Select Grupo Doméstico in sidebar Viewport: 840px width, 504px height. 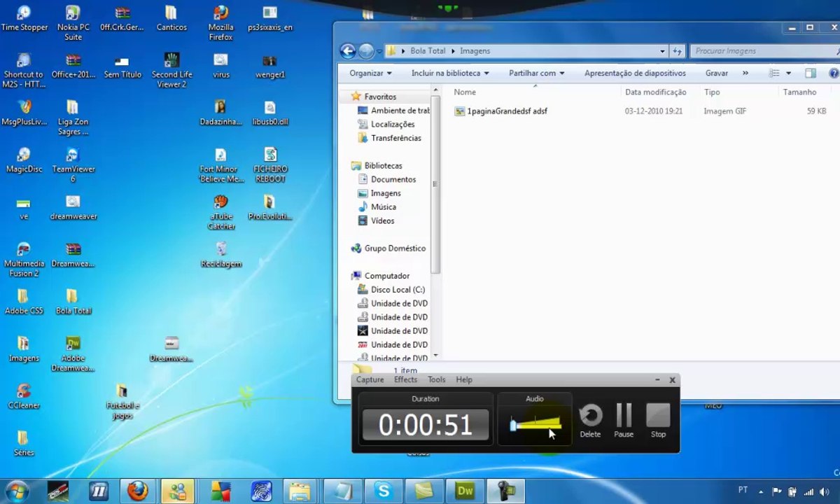(x=388, y=248)
